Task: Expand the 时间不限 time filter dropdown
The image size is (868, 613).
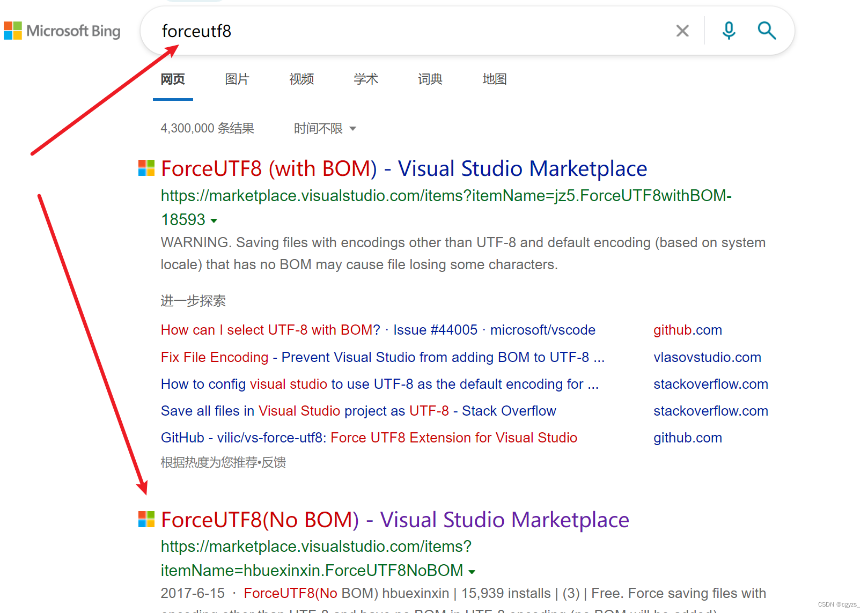Action: pyautogui.click(x=325, y=129)
